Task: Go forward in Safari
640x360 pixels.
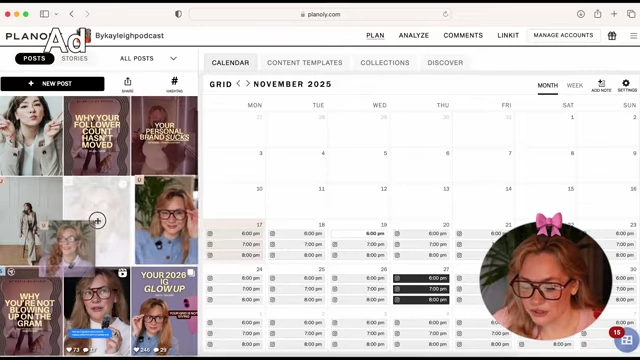Action: (87, 14)
